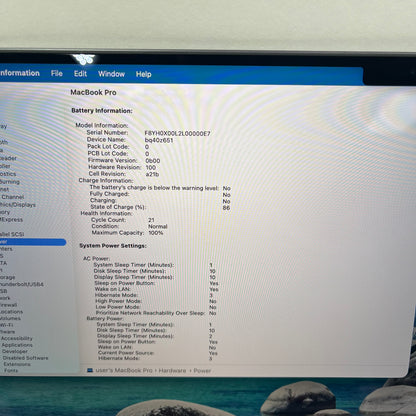Click the 'Model Information:' label
This screenshot has width=416, height=416.
pos(102,125)
